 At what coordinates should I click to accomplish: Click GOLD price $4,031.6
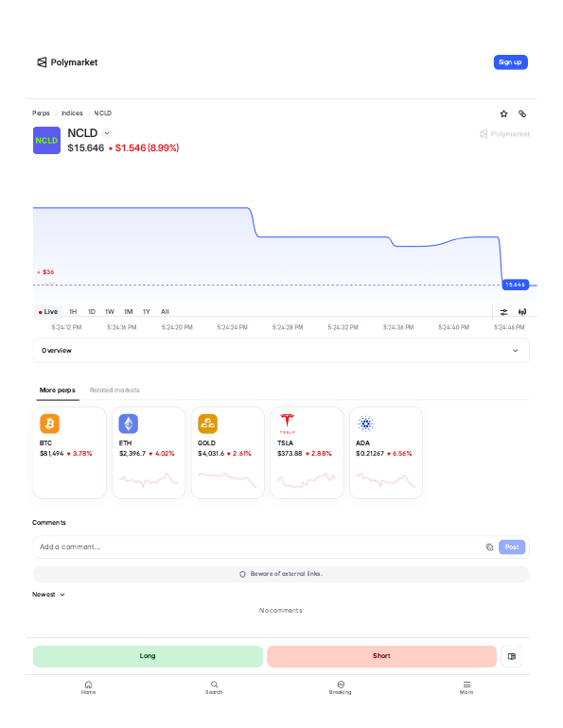211,454
